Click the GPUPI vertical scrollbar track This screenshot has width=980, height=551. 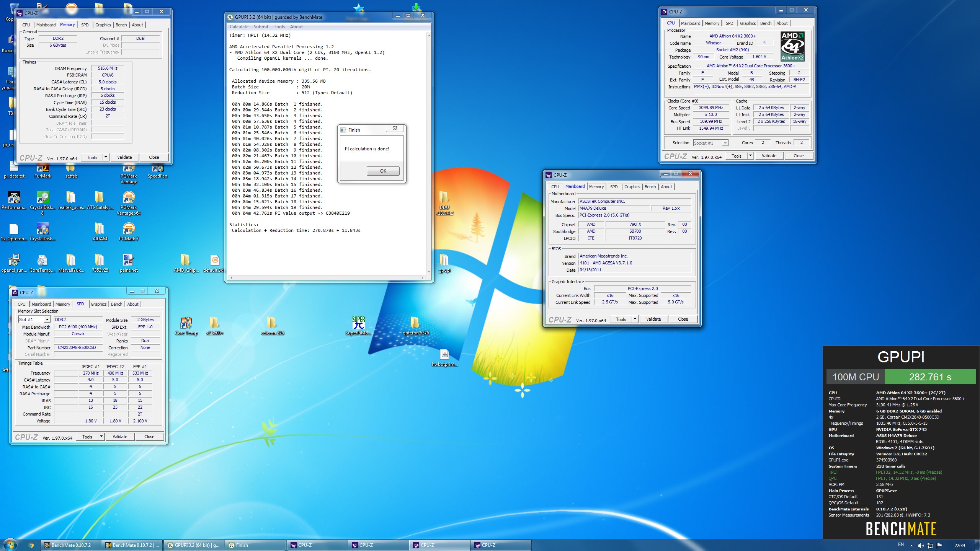coord(429,153)
